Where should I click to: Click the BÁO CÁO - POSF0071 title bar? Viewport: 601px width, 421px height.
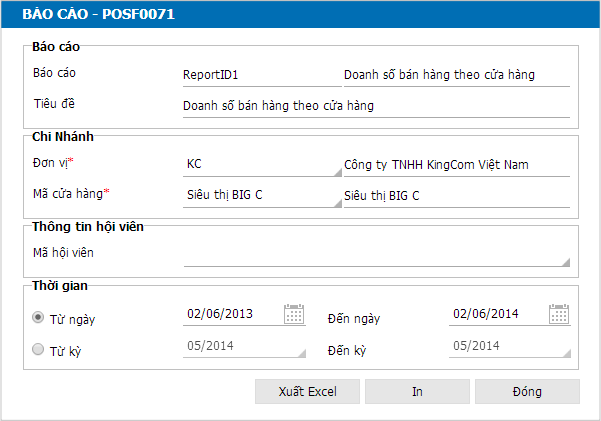[x=300, y=14]
